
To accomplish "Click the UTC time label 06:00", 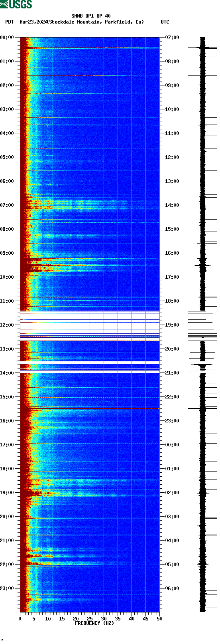I will pyautogui.click(x=172, y=589).
